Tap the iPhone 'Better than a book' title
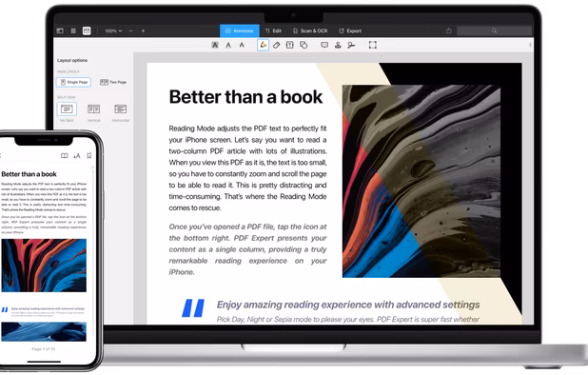This screenshot has width=588, height=375. pos(29,174)
